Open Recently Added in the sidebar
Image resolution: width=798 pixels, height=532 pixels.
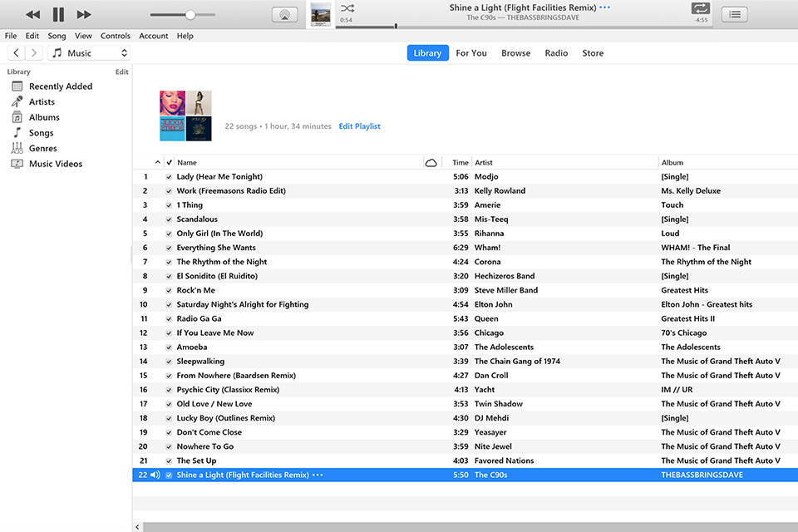pos(62,86)
